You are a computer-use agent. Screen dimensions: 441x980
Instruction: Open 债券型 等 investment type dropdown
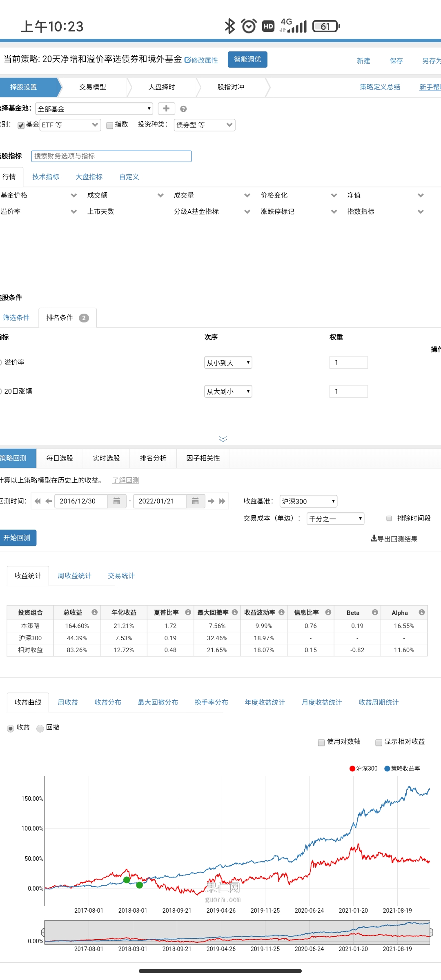click(205, 125)
